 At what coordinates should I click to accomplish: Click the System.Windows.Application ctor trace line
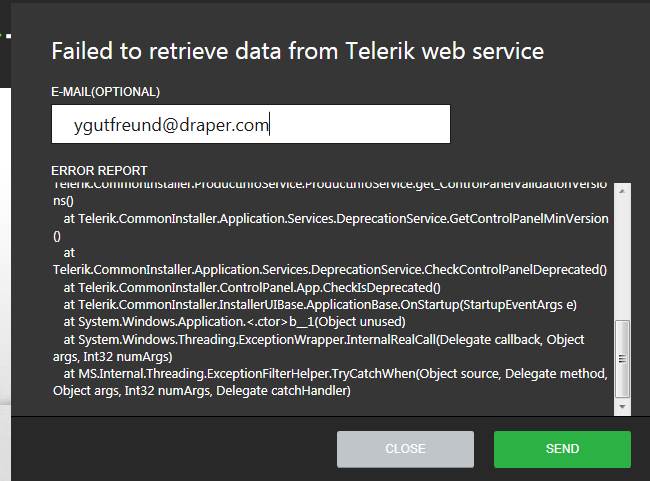point(234,322)
